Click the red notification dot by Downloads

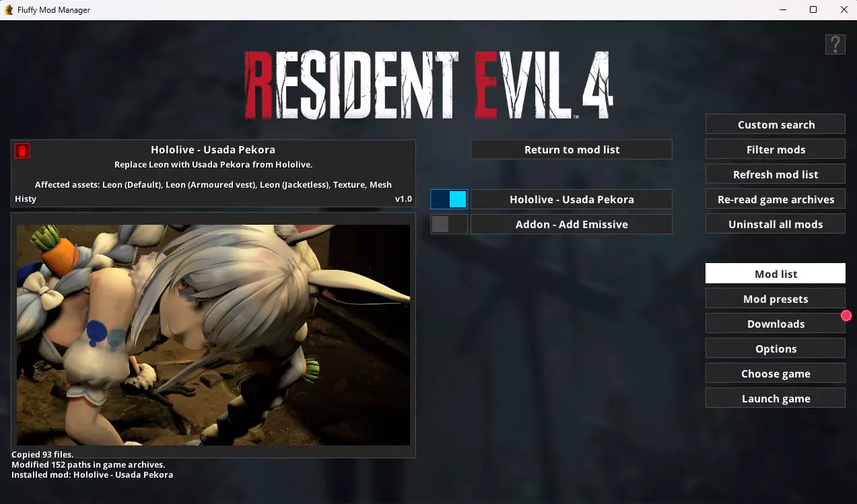tap(846, 316)
